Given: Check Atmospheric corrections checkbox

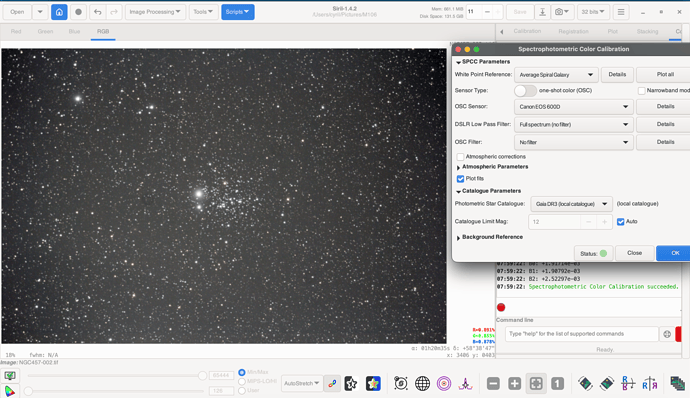Looking at the screenshot, I should pyautogui.click(x=460, y=157).
